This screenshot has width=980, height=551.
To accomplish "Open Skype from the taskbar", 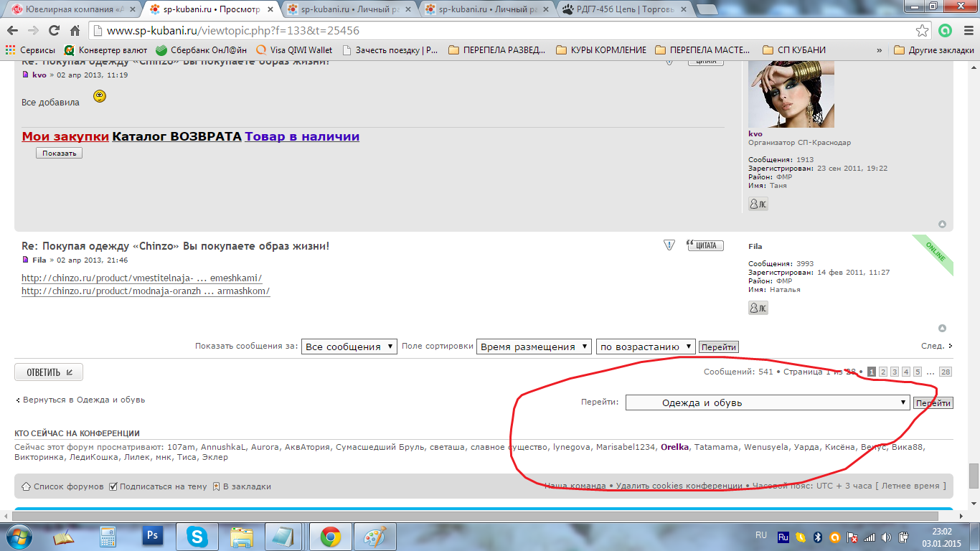I will click(x=197, y=537).
